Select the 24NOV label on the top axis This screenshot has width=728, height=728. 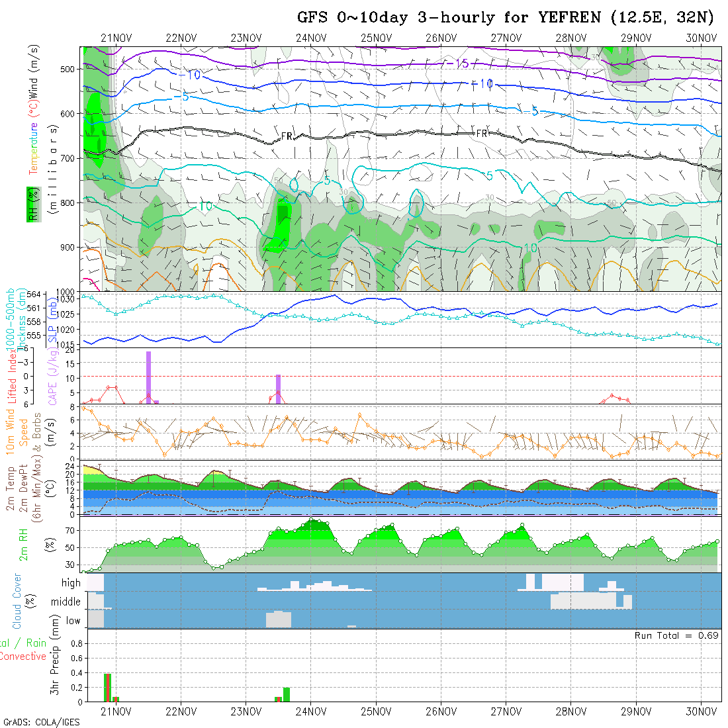(310, 38)
